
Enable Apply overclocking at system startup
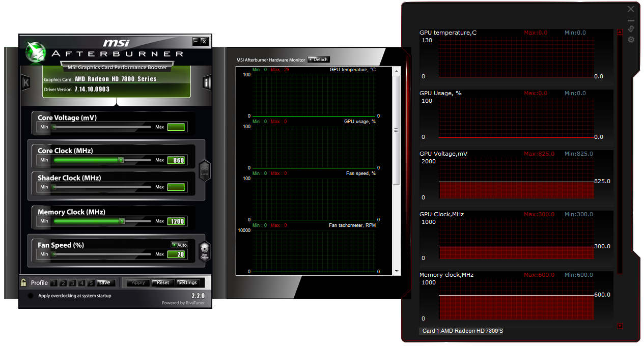tap(31, 296)
